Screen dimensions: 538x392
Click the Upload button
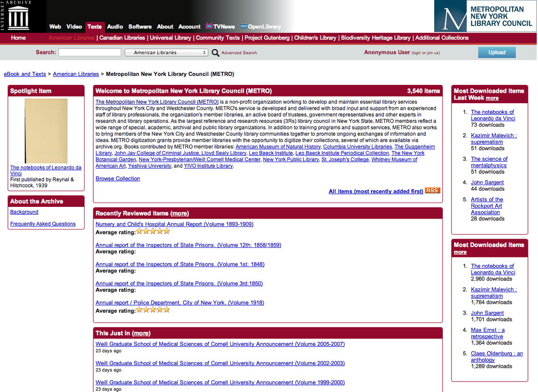click(497, 52)
